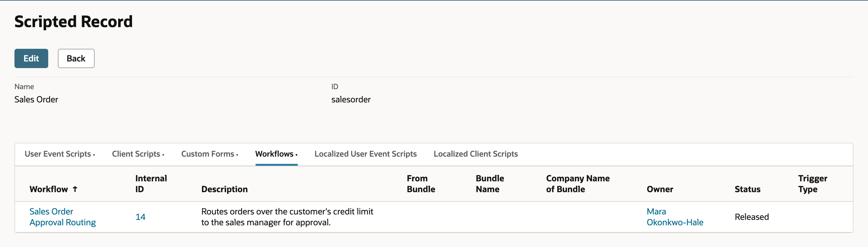Click the Edit button
This screenshot has width=868, height=247.
[x=31, y=58]
